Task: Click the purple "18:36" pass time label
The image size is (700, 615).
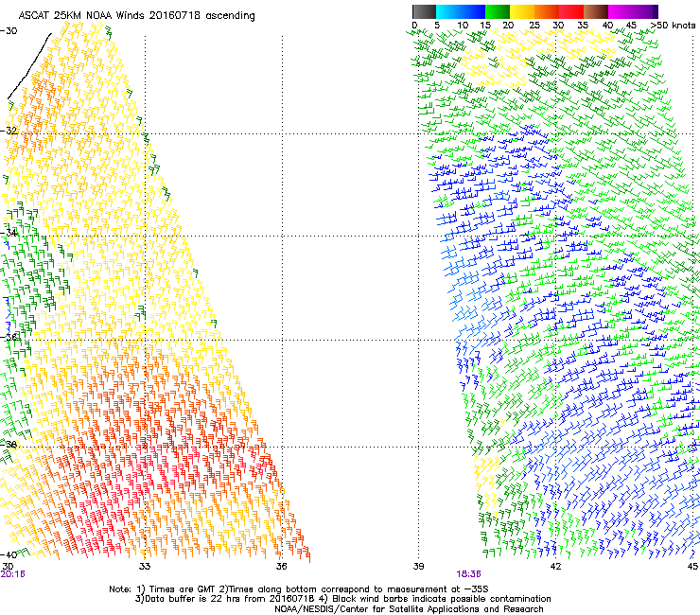Action: pos(468,574)
